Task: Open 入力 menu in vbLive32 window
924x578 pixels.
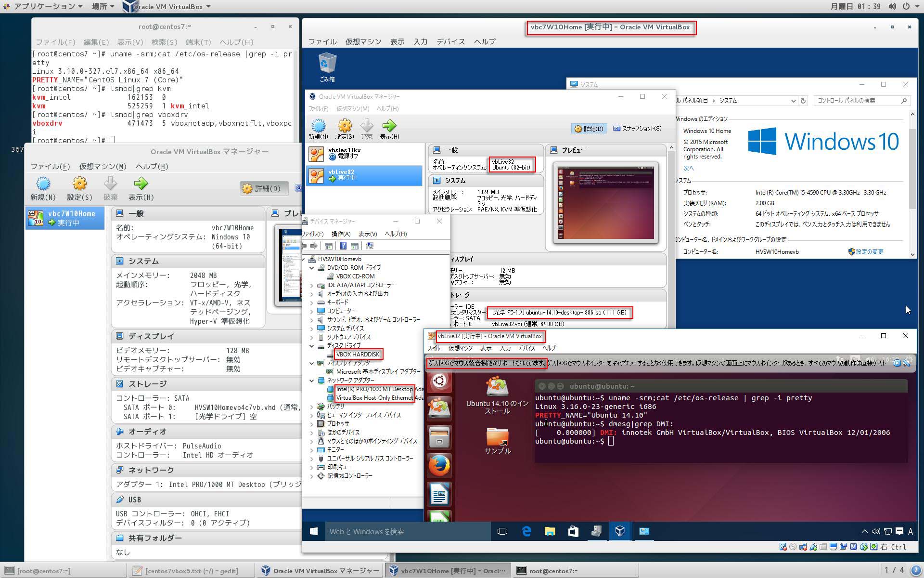Action: 505,348
